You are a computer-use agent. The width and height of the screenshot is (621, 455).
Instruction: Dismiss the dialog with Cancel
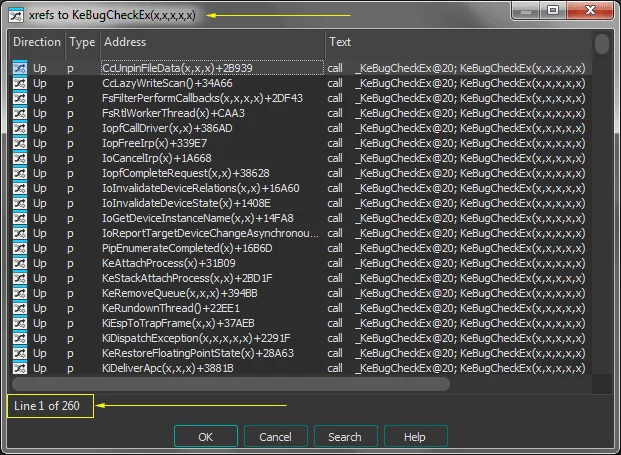[x=276, y=436]
